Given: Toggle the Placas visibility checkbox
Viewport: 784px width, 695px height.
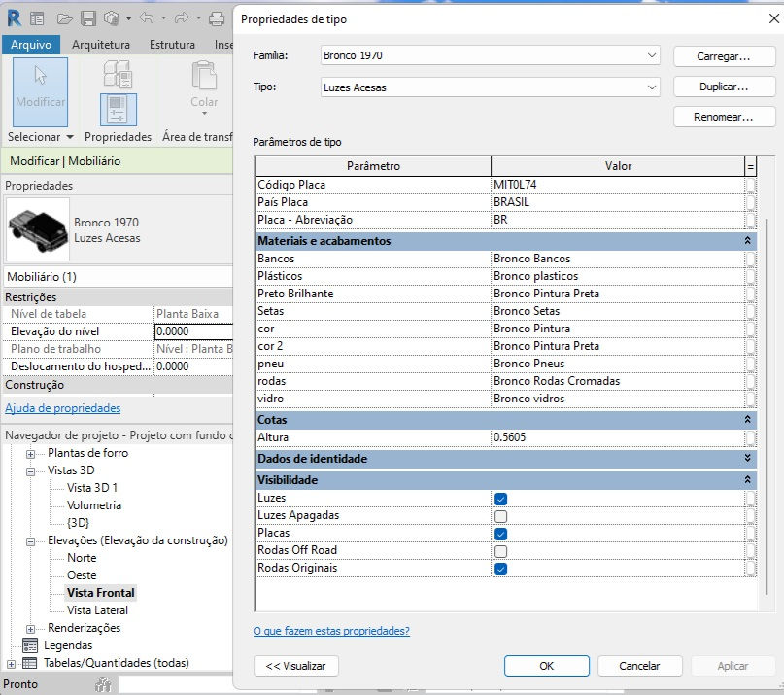Looking at the screenshot, I should click(500, 534).
